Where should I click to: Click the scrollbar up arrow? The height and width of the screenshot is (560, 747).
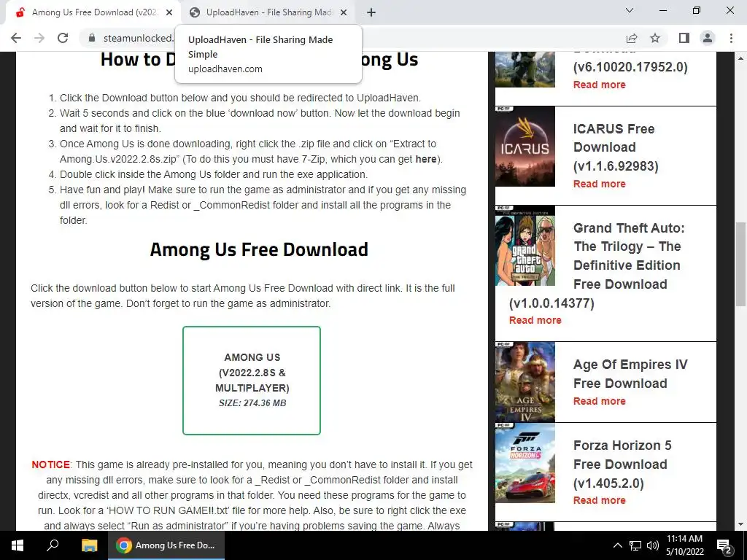740,58
